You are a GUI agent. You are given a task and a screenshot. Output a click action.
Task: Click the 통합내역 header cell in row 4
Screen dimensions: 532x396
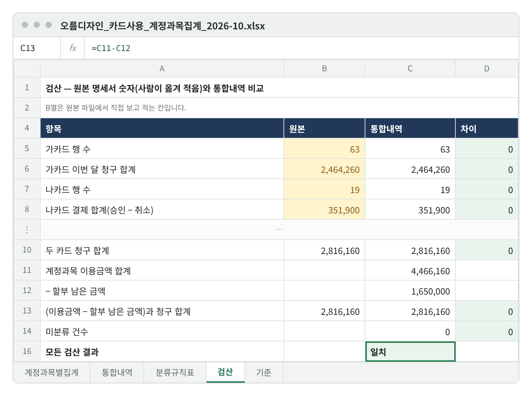point(410,128)
